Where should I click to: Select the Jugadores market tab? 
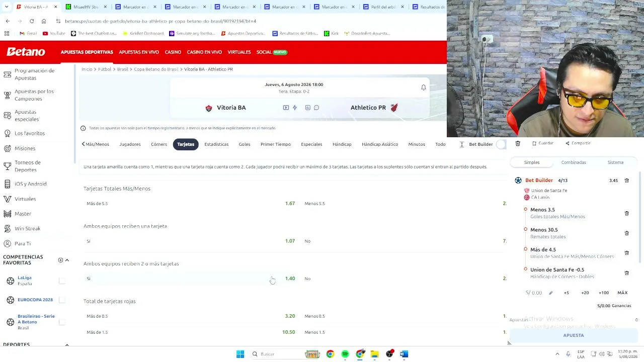[130, 144]
